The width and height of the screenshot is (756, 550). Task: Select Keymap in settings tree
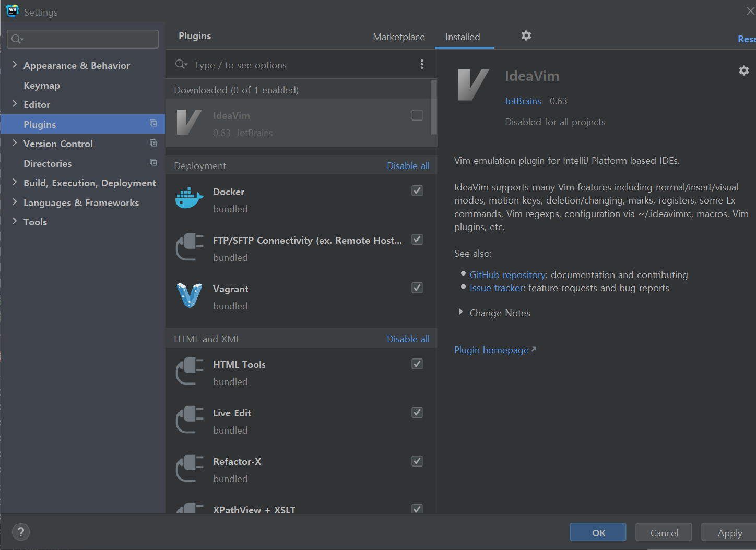[x=42, y=85]
